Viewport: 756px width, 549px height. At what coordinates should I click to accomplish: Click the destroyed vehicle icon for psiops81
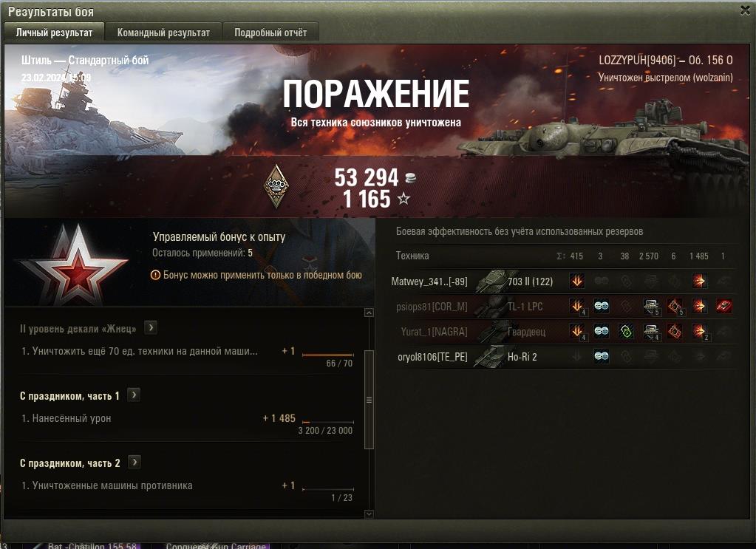(x=723, y=306)
